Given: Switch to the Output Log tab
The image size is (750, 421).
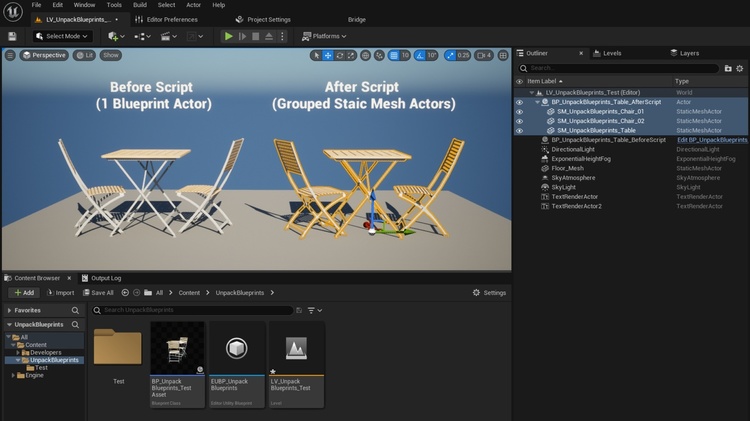Looking at the screenshot, I should click(x=105, y=277).
